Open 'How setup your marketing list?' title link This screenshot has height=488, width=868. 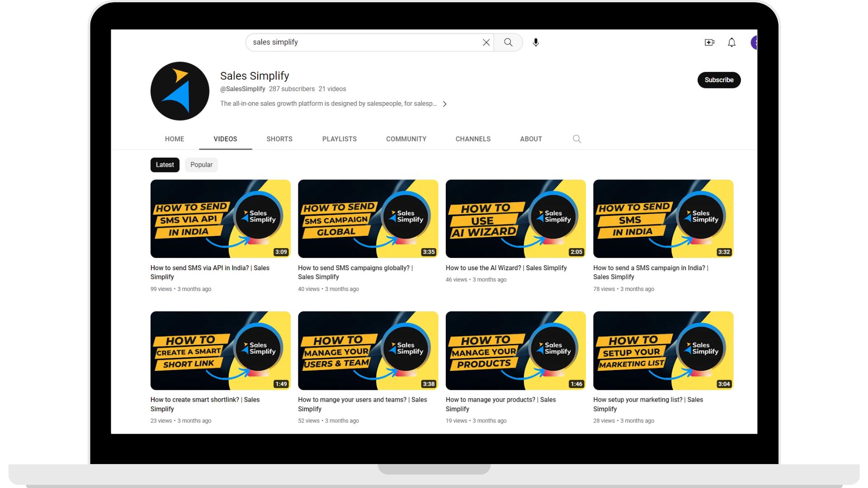point(647,400)
